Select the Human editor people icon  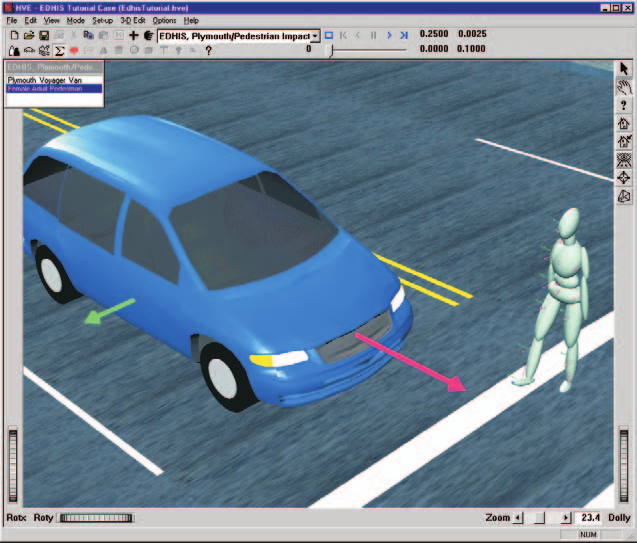point(14,51)
